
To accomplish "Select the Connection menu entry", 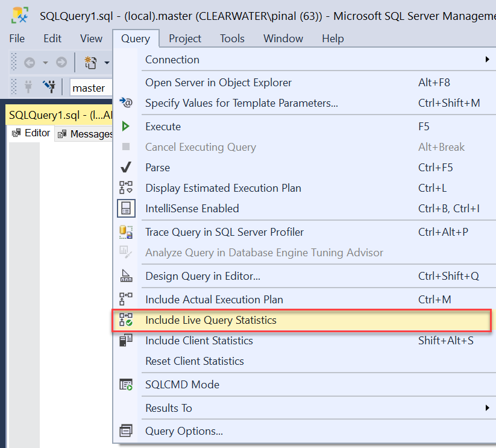I will point(304,60).
